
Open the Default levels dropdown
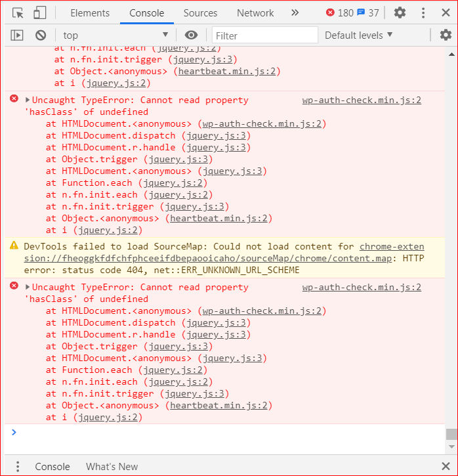coord(358,35)
